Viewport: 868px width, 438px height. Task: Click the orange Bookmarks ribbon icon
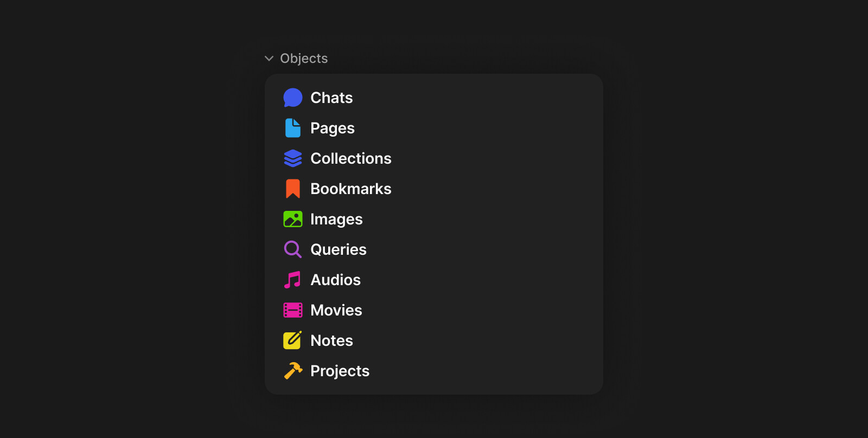[293, 189]
